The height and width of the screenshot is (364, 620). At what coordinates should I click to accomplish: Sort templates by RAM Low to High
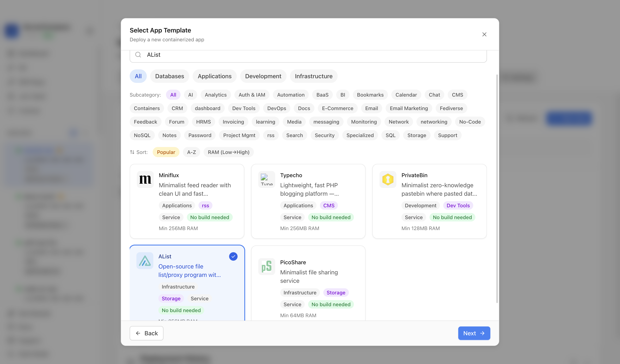pos(228,152)
